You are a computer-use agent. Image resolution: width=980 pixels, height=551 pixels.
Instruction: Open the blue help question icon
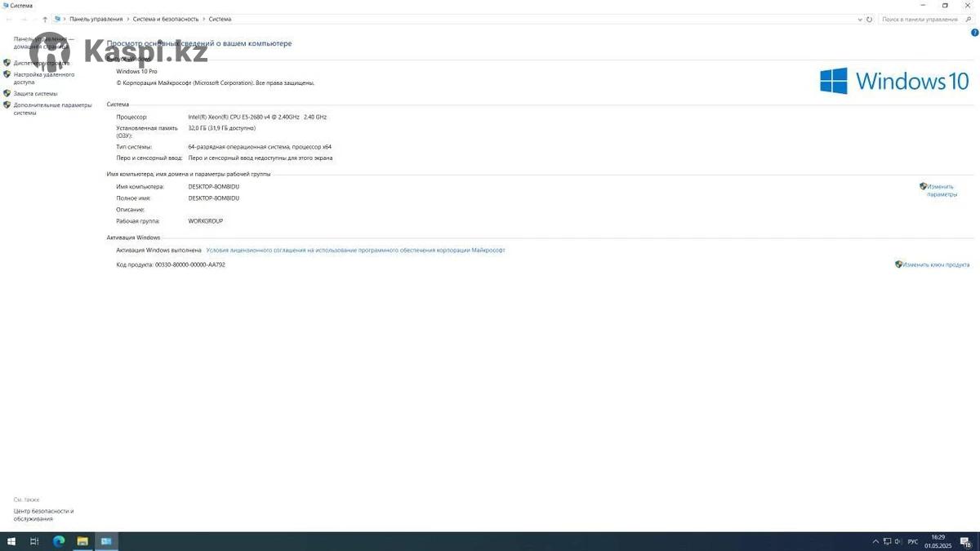pyautogui.click(x=974, y=33)
